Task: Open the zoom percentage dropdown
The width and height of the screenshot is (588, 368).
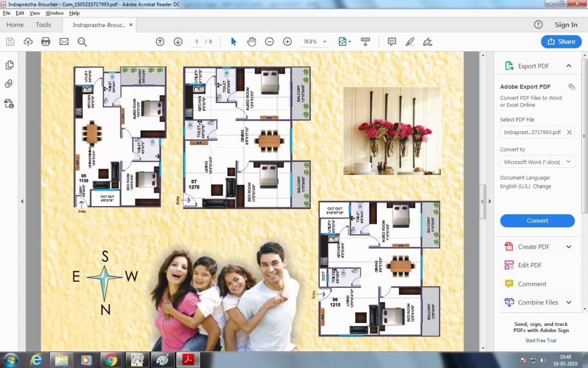Action: point(324,42)
